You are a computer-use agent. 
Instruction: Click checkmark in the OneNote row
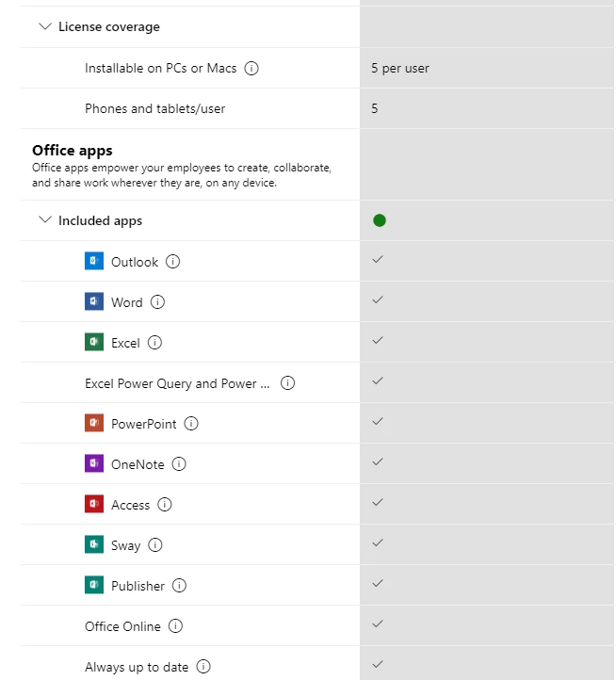tap(378, 461)
